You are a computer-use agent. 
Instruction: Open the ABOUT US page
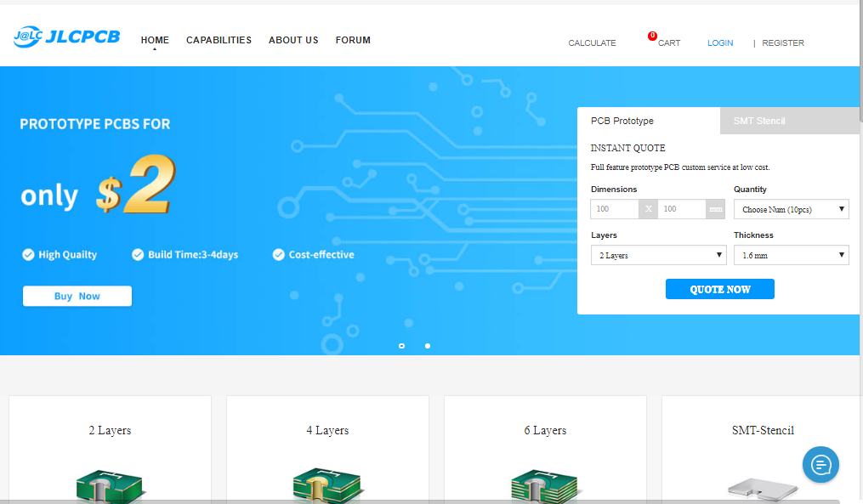pos(293,40)
